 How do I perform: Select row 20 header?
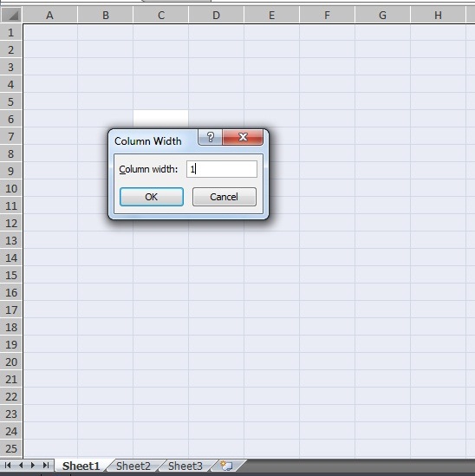coord(11,362)
